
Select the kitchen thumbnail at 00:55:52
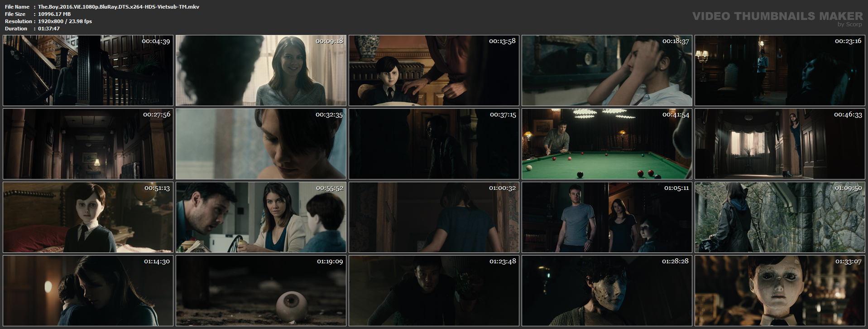[261, 218]
